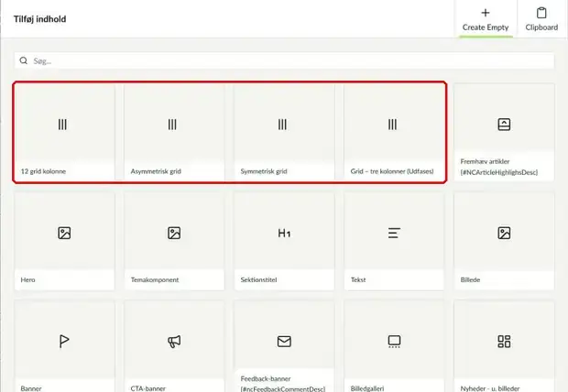Click 'Grid – tre kolonner (Udfases)' label
This screenshot has width=568, height=392.
(392, 171)
